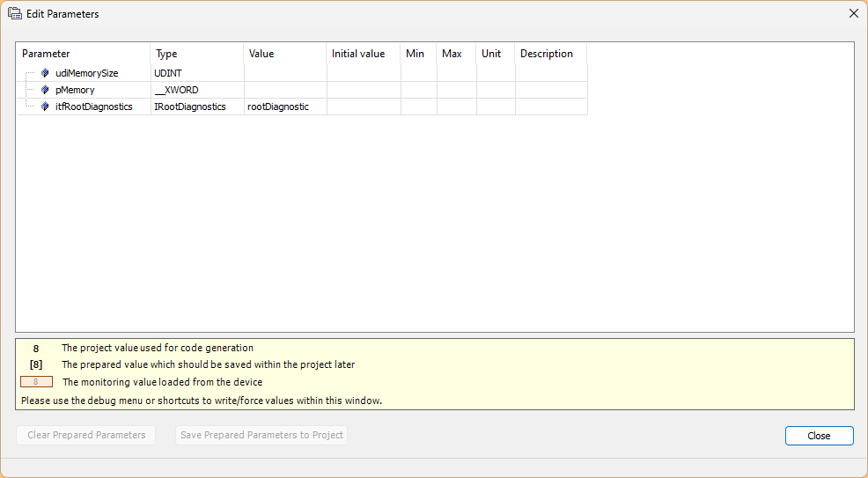This screenshot has width=868, height=478.
Task: Click the __XWORD type cell
Action: (197, 90)
